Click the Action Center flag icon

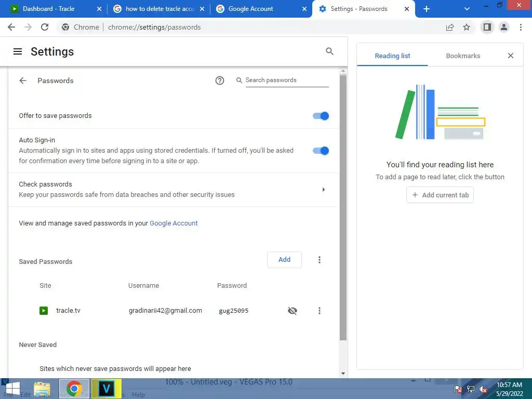point(458,389)
